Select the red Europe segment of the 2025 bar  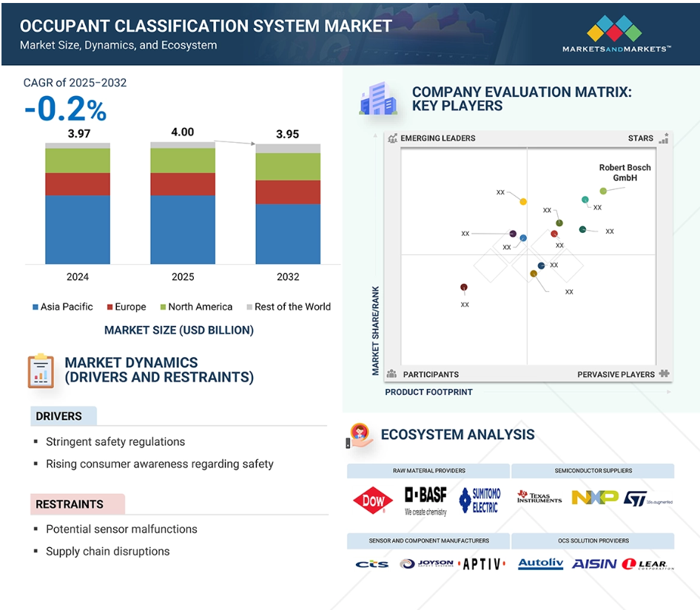183,184
